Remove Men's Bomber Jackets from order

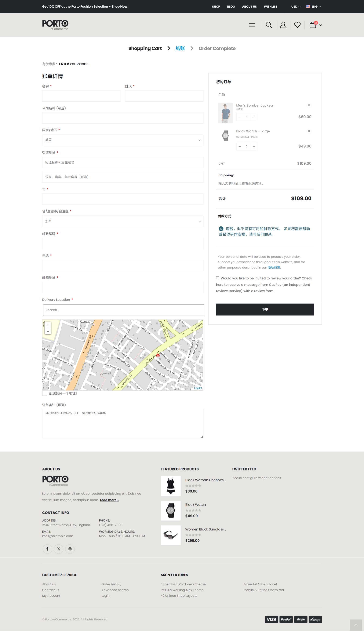tap(309, 105)
